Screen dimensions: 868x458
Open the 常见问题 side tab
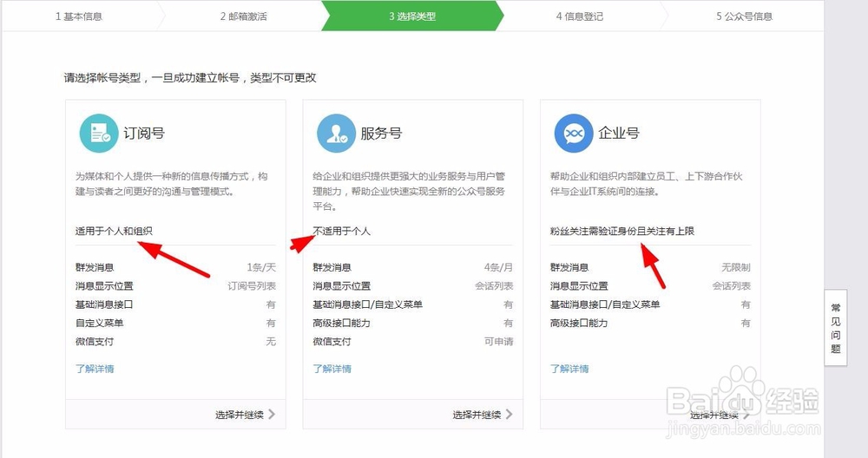[835, 328]
